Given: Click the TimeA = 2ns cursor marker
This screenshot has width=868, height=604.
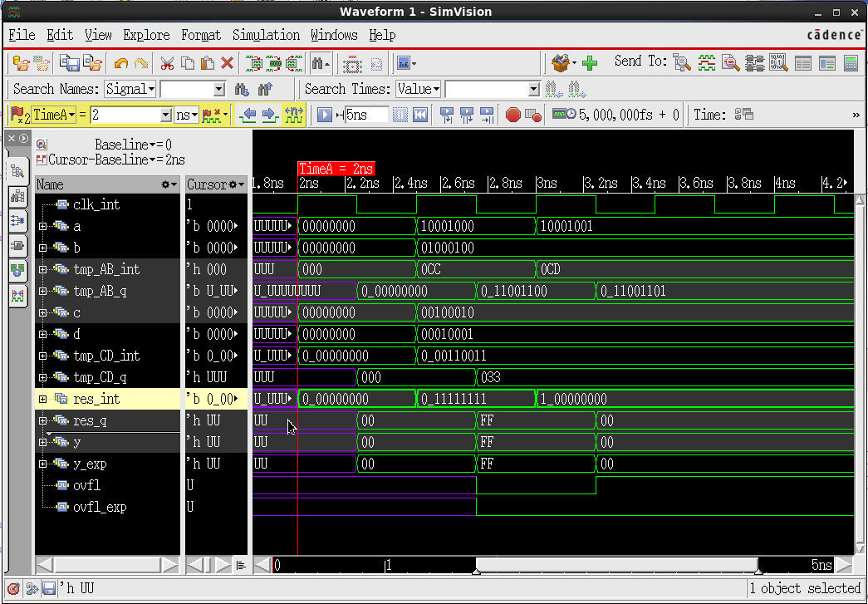Looking at the screenshot, I should click(x=336, y=169).
